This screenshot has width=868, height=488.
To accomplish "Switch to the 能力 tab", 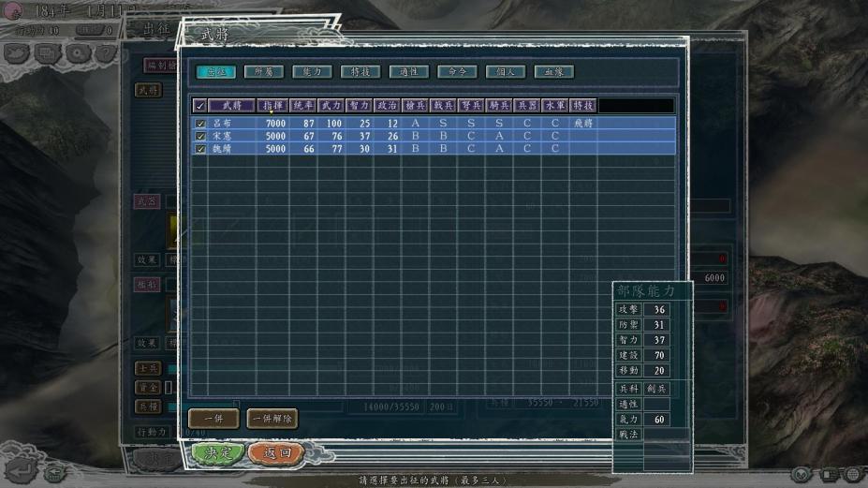I will [312, 71].
